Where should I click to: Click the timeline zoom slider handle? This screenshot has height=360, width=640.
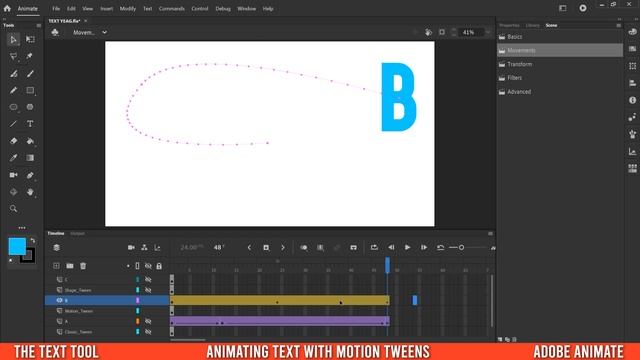461,247
